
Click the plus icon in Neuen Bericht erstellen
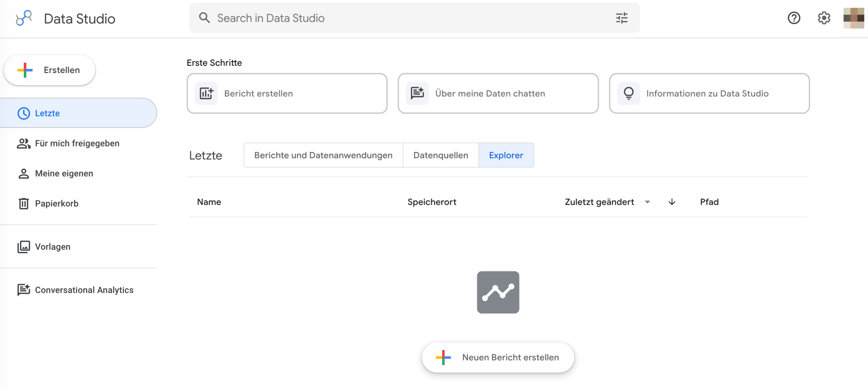[443, 357]
